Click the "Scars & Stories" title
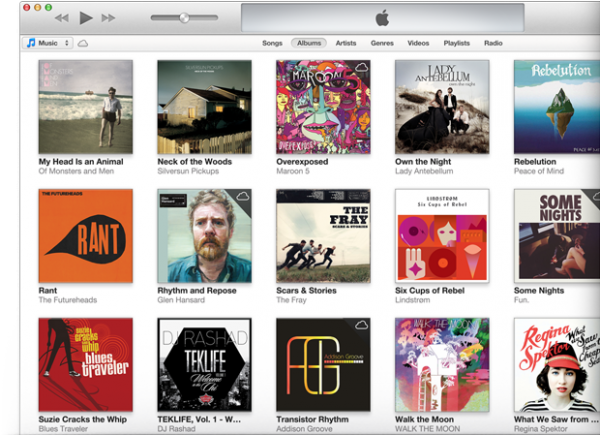Screen dimensions: 600x435 click(306, 291)
